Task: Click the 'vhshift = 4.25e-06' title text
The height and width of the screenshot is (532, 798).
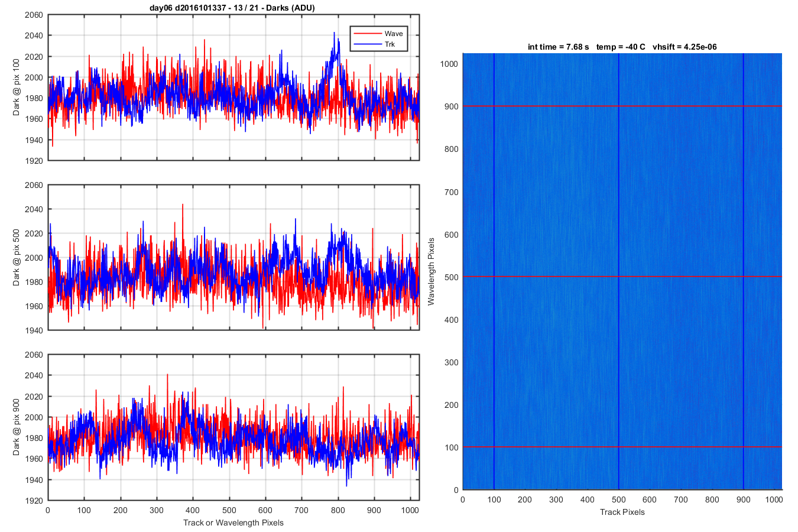Action: point(685,47)
